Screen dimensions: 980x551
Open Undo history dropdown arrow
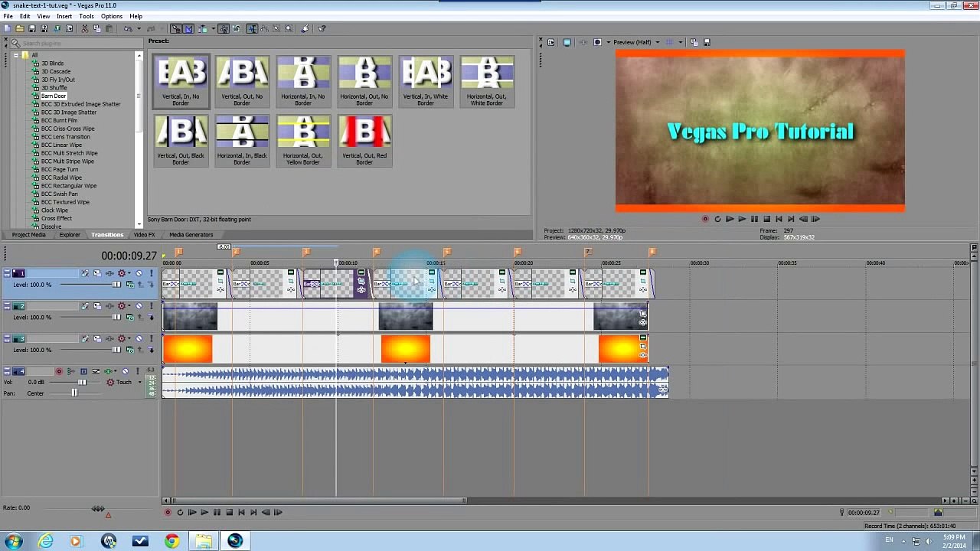(x=139, y=28)
